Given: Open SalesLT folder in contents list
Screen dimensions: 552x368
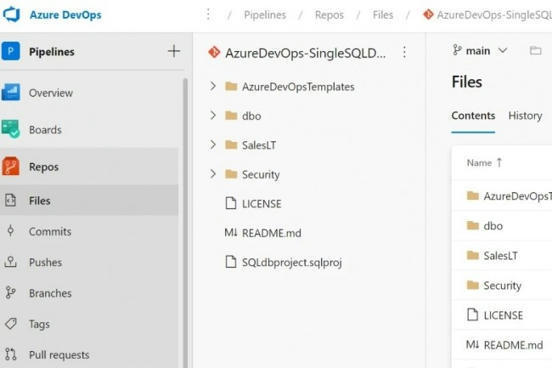Looking at the screenshot, I should (x=500, y=256).
